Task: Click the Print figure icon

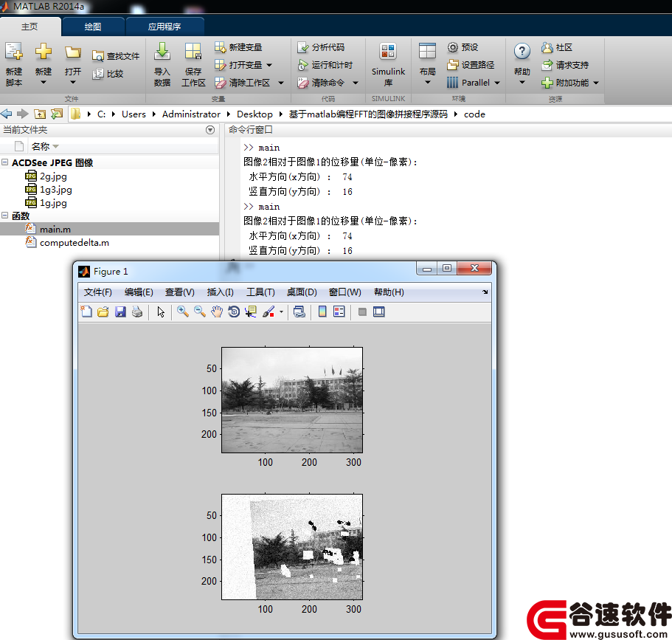Action: [137, 312]
